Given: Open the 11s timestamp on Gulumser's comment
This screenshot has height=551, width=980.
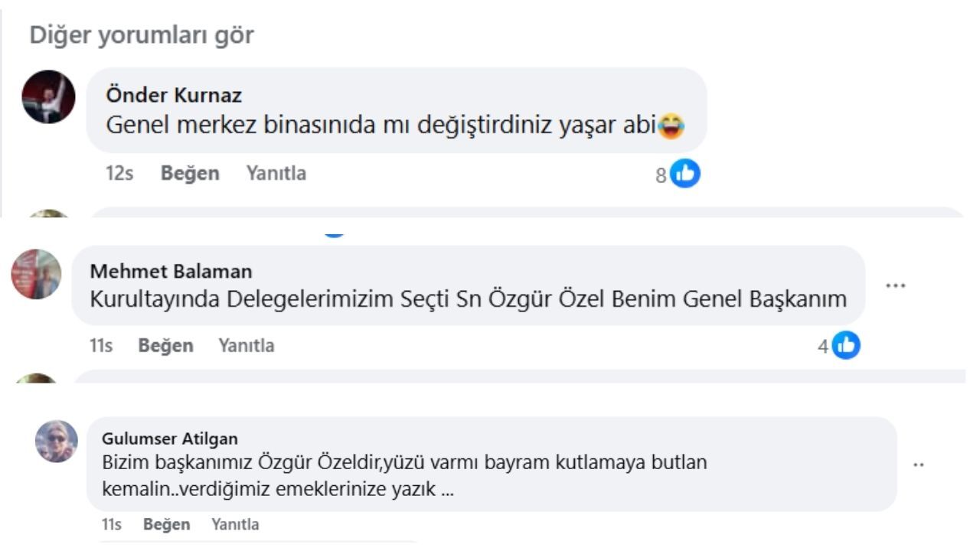Looking at the screenshot, I should (111, 525).
